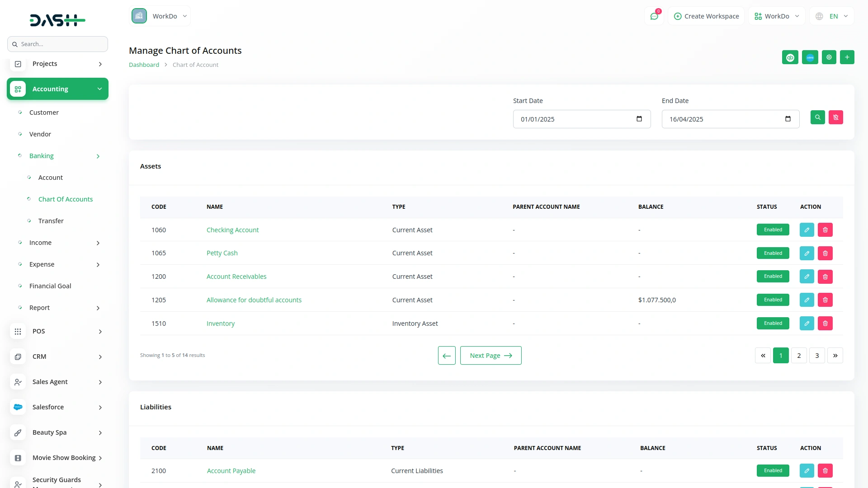
Task: Open the Account Receivables link
Action: coord(236,276)
